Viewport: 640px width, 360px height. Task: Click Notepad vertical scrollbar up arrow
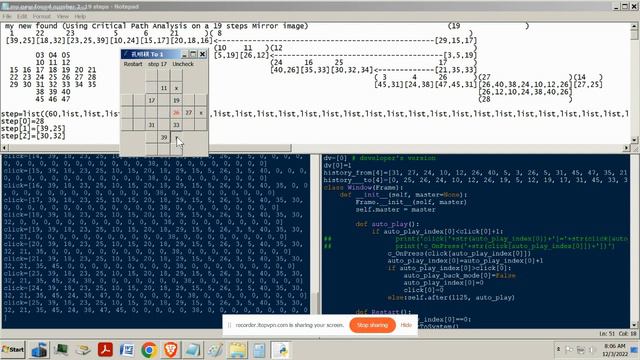[635, 27]
